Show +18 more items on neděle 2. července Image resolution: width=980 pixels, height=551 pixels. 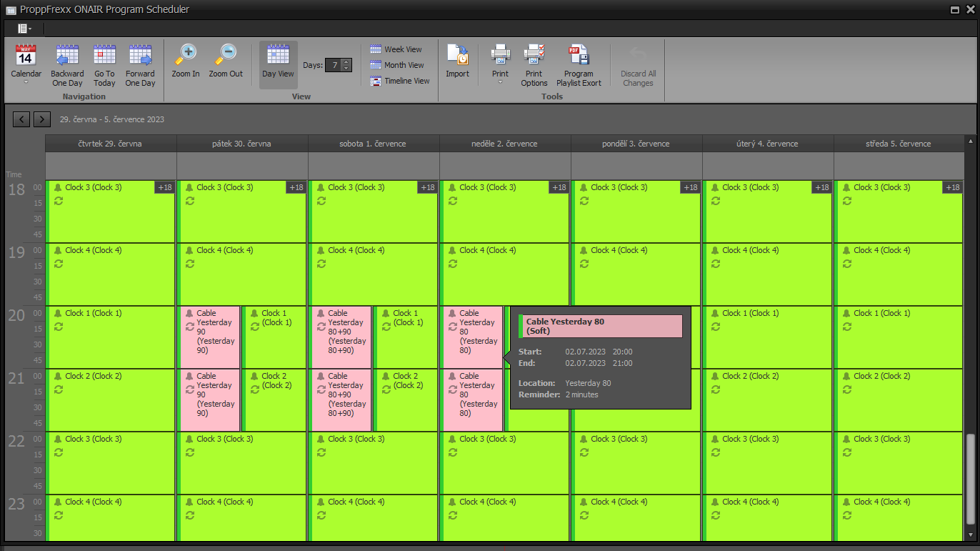coord(559,187)
